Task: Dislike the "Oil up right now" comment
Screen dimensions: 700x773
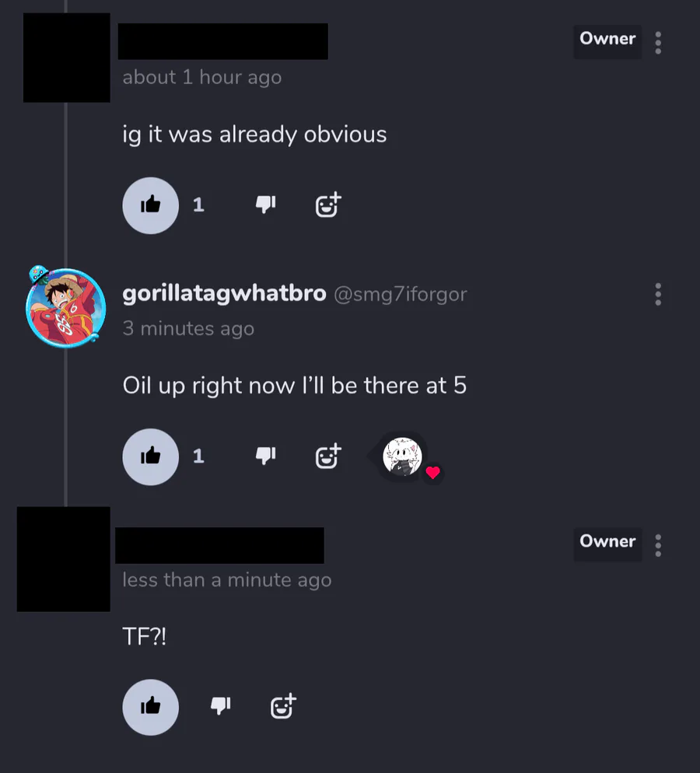Action: pyautogui.click(x=265, y=456)
